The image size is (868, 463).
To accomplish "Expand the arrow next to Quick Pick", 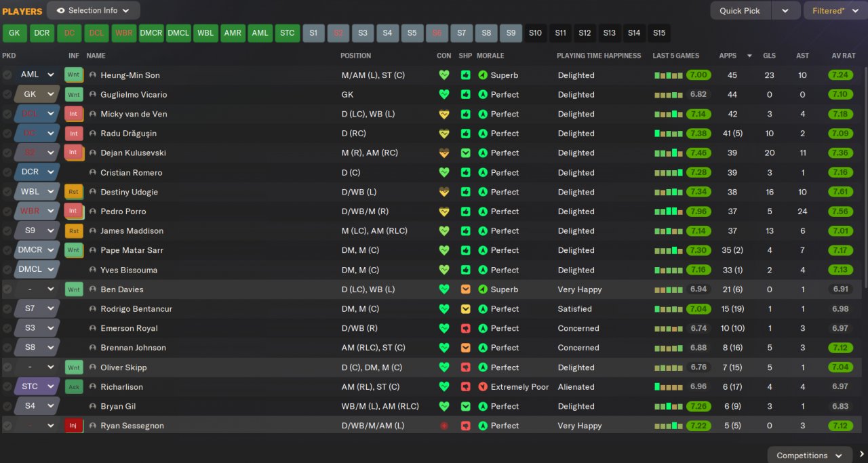I will tap(785, 10).
